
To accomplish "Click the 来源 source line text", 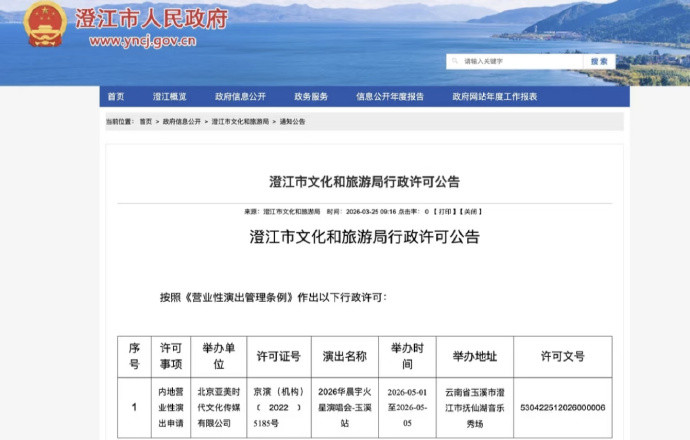I will [x=282, y=212].
